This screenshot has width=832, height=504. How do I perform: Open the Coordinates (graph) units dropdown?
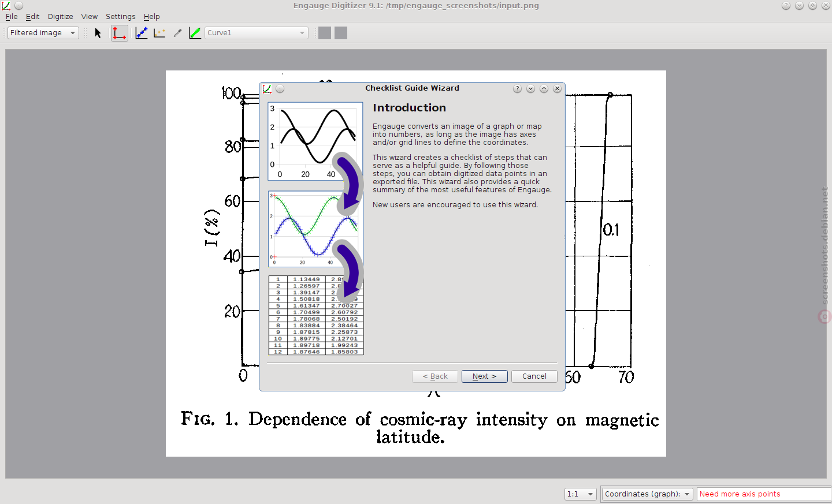click(x=647, y=494)
